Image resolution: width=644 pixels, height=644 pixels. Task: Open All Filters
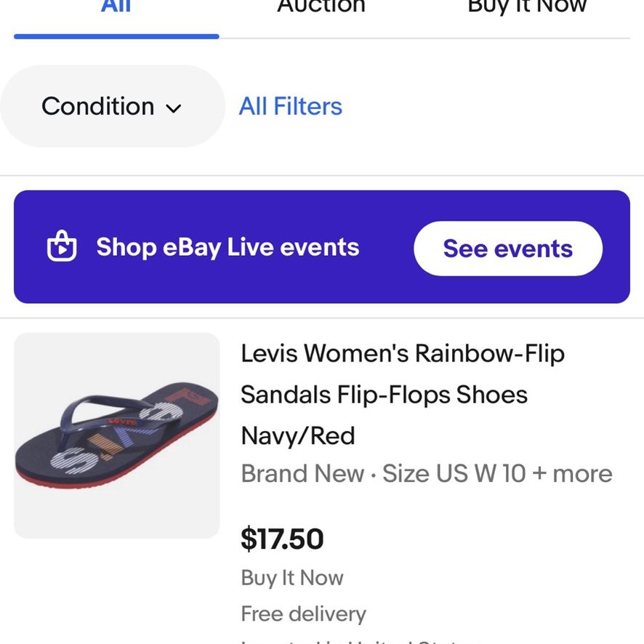pyautogui.click(x=291, y=106)
